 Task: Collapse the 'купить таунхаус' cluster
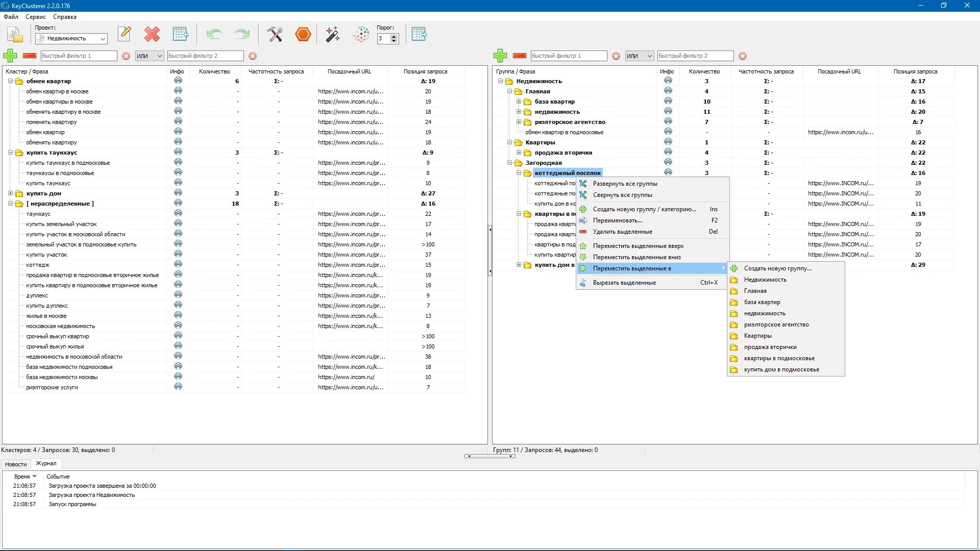[x=10, y=153]
